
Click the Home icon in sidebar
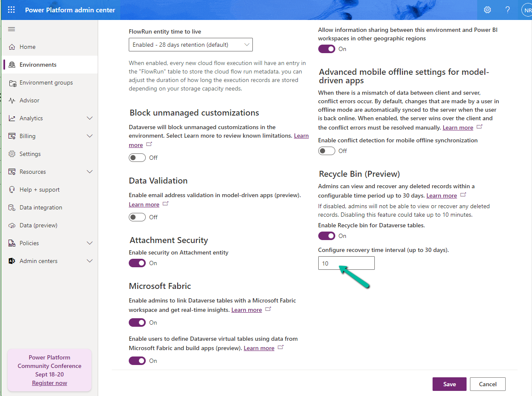[12, 47]
